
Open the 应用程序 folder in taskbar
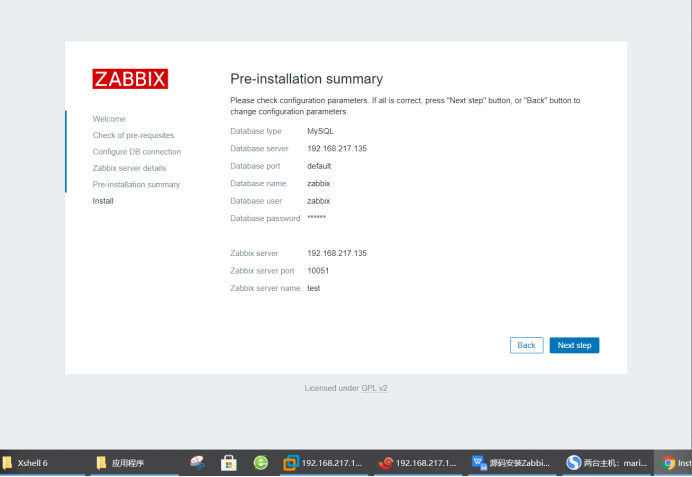120,463
